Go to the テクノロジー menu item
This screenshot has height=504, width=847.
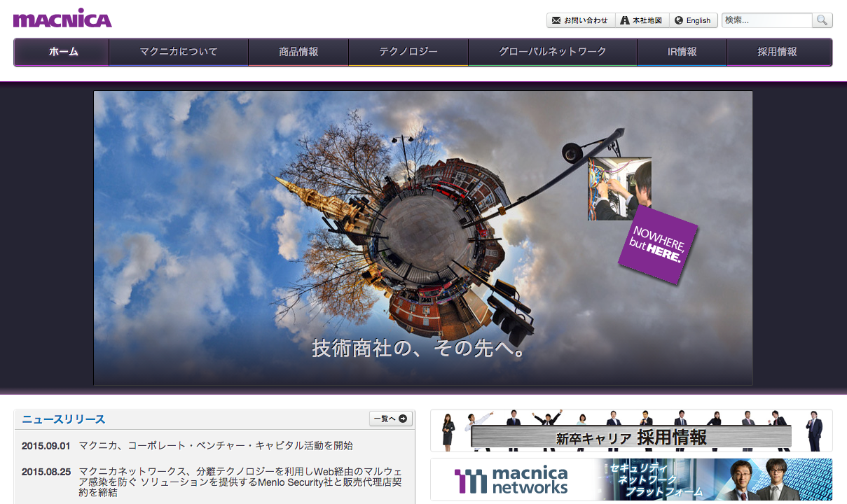click(408, 52)
